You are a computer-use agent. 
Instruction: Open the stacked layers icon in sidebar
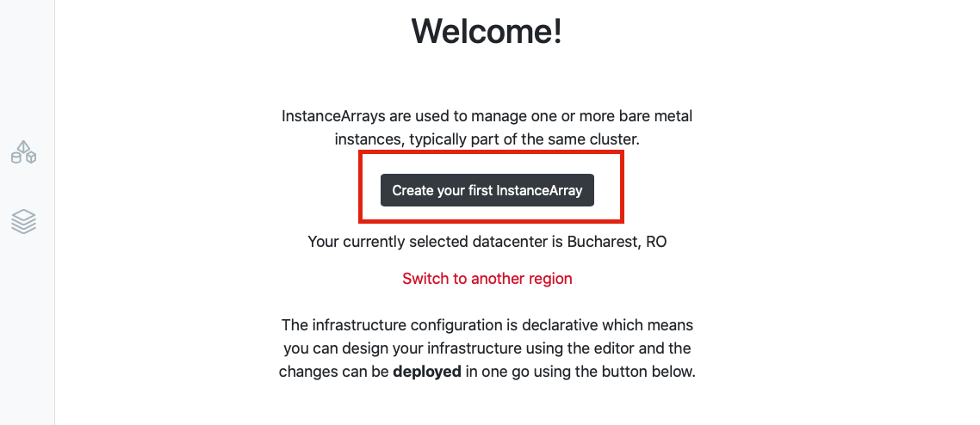[24, 222]
